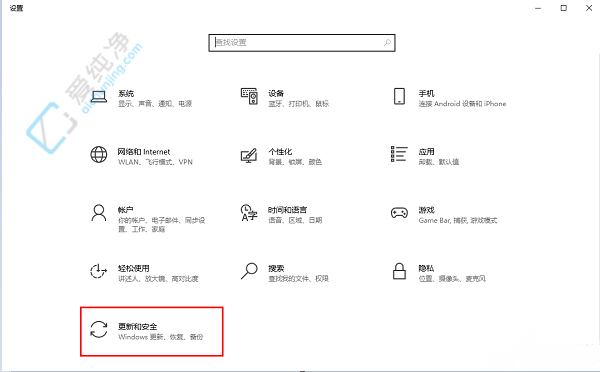600x372 pixels.
Task: Open the 更新和安全 refresh arrows icon
Action: [x=99, y=330]
